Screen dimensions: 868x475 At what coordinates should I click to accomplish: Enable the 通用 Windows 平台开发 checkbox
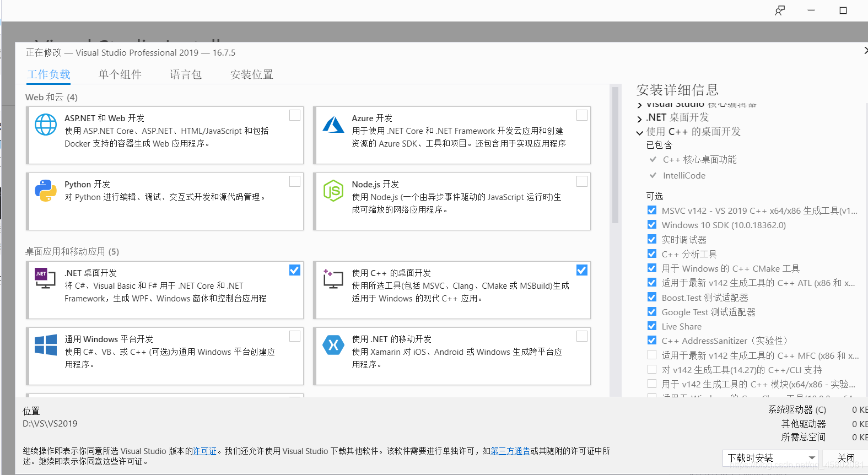pos(295,336)
